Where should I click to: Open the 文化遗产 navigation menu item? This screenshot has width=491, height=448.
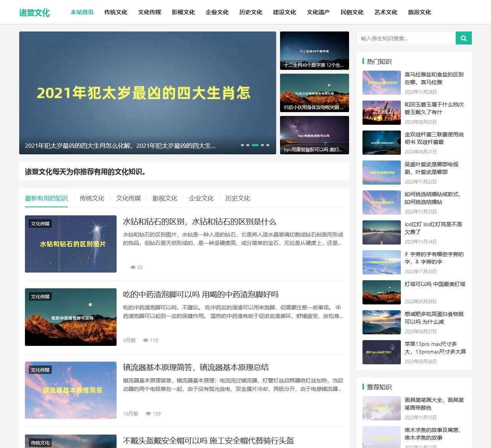(318, 12)
